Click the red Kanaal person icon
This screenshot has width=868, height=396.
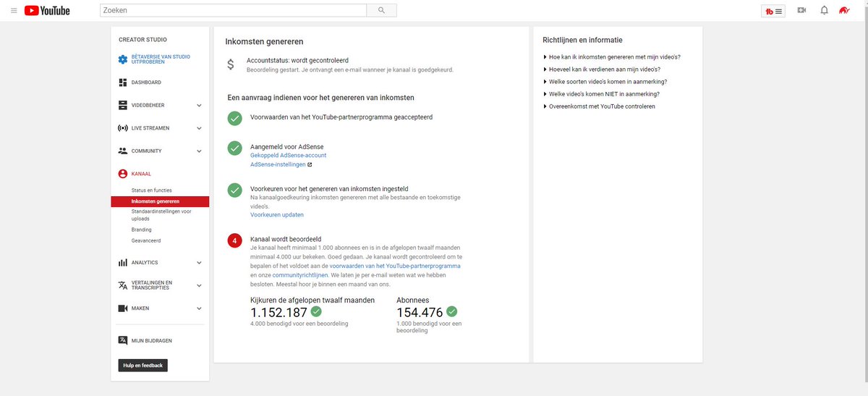click(122, 174)
